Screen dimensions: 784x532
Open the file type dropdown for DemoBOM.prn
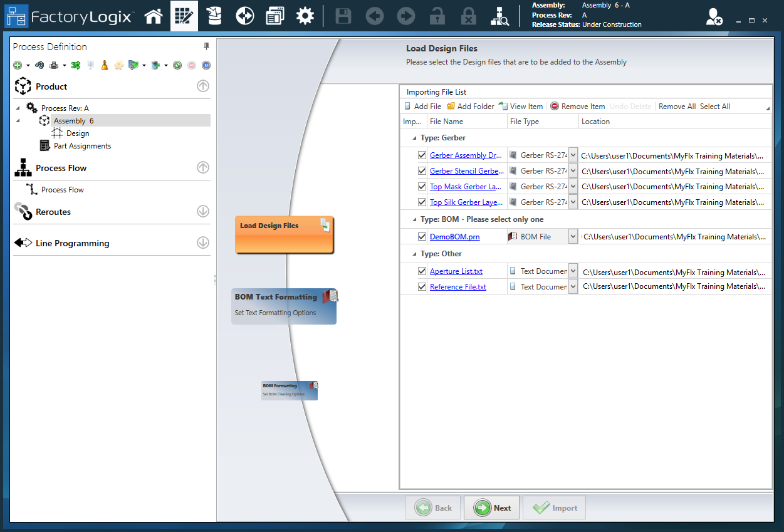(573, 236)
